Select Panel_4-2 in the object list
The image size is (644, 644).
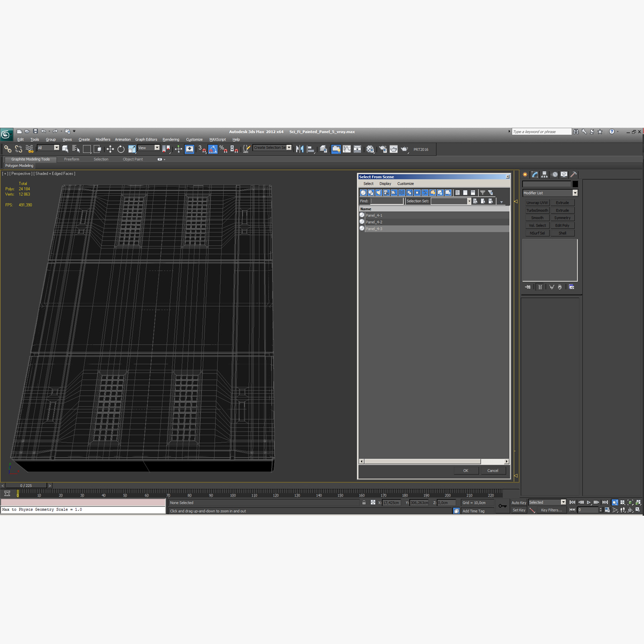click(434, 222)
